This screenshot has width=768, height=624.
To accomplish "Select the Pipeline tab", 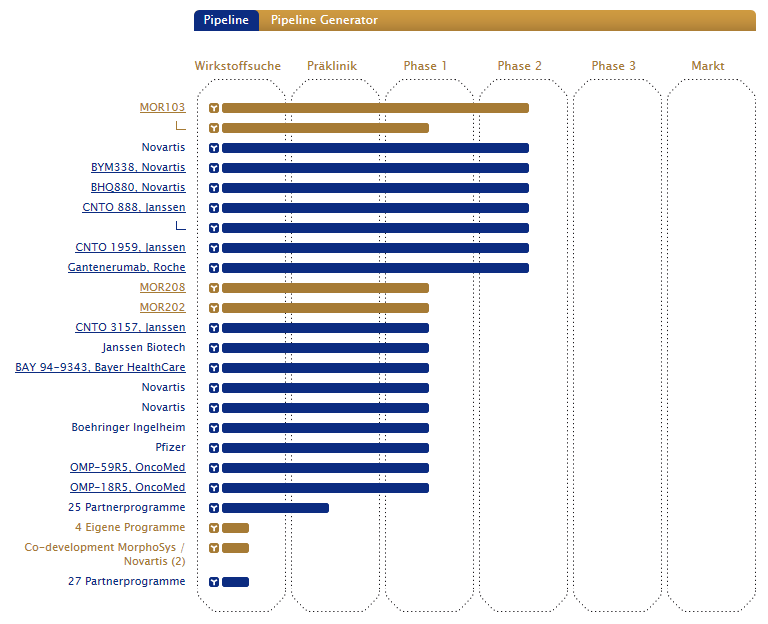I will click(x=226, y=20).
